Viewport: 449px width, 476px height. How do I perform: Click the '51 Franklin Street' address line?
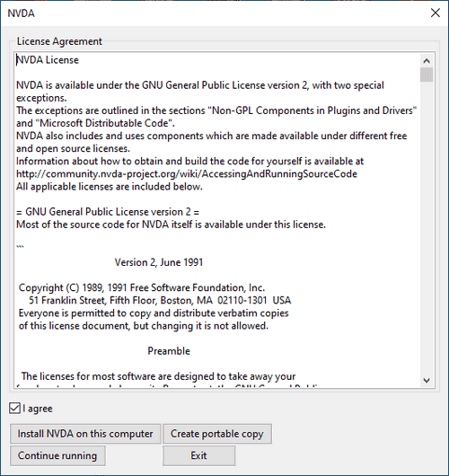[160, 300]
